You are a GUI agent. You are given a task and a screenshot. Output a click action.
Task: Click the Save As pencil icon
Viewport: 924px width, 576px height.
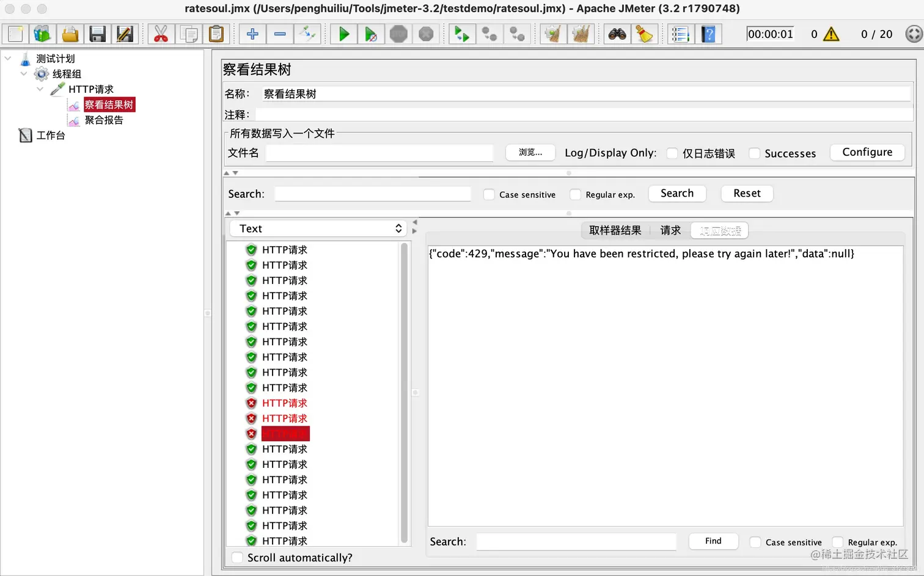(x=125, y=34)
